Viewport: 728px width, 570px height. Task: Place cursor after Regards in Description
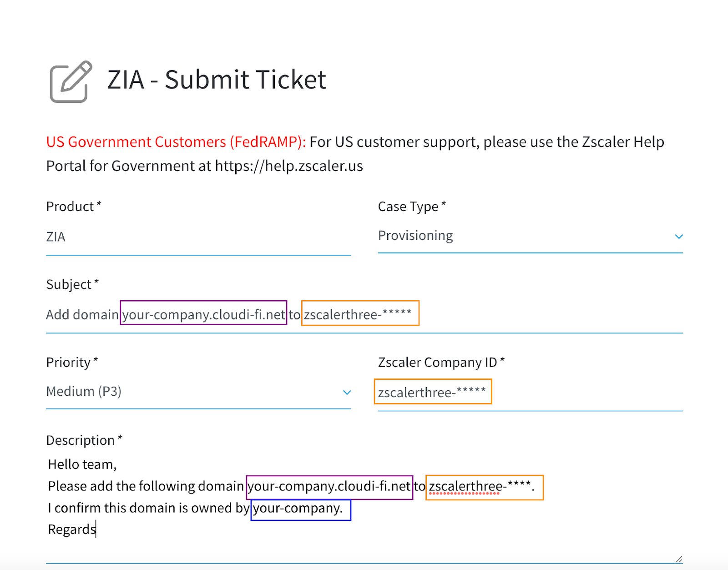click(96, 530)
